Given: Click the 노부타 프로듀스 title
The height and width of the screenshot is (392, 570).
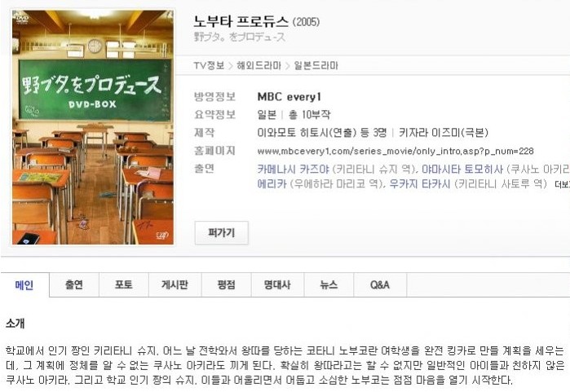Looking at the screenshot, I should (241, 21).
